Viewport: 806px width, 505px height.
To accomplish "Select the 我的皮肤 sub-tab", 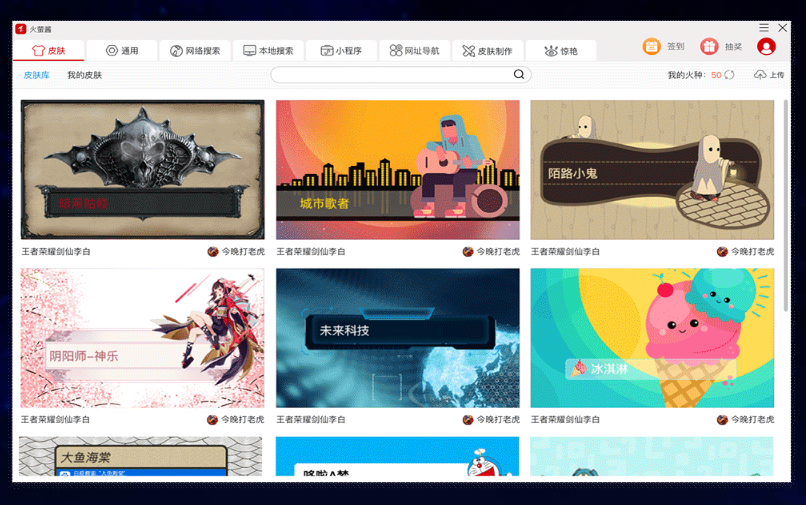I will (x=85, y=75).
